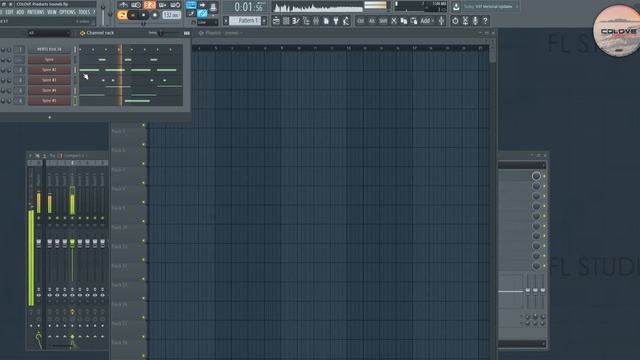Open the plugin picker plug icon
This screenshot has width=640, height=360.
[336, 21]
